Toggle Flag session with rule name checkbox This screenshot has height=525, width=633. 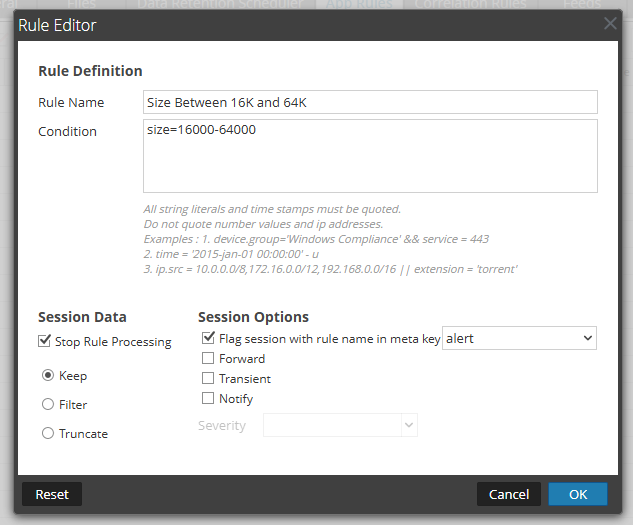(x=209, y=339)
